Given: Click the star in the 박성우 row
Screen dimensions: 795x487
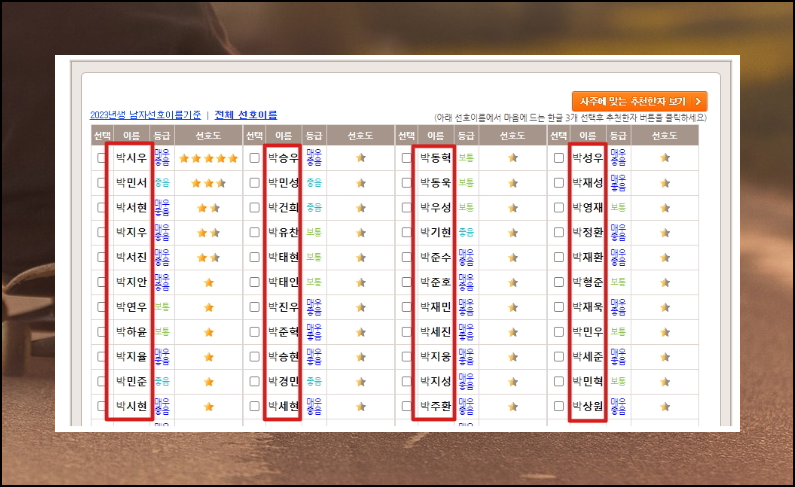Looking at the screenshot, I should click(665, 158).
